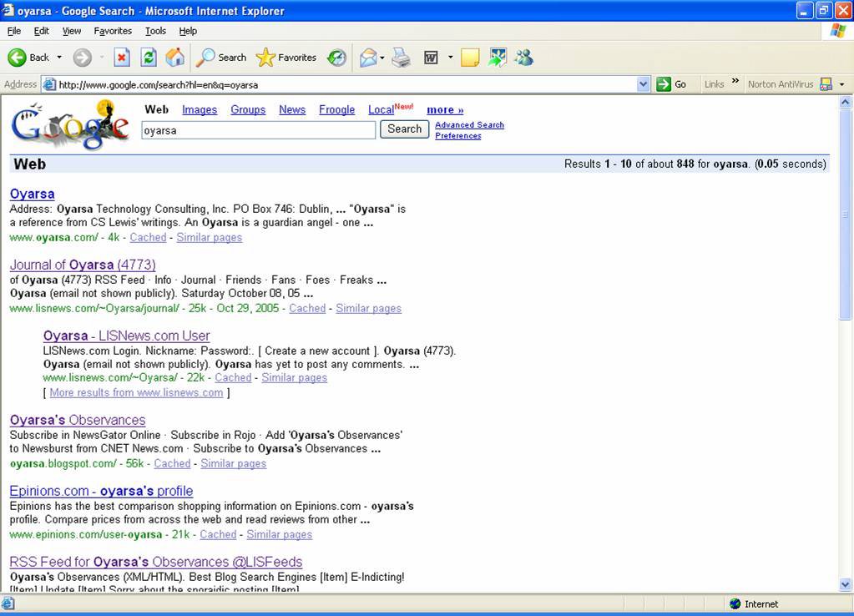854x616 pixels.
Task: Expand the Forward history dropdown arrow
Action: click(x=102, y=58)
